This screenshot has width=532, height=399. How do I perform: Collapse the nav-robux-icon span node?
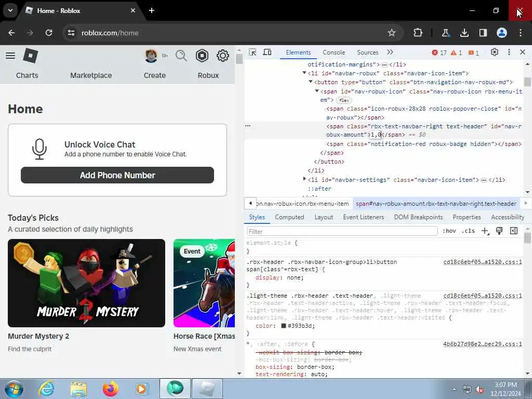[316, 91]
